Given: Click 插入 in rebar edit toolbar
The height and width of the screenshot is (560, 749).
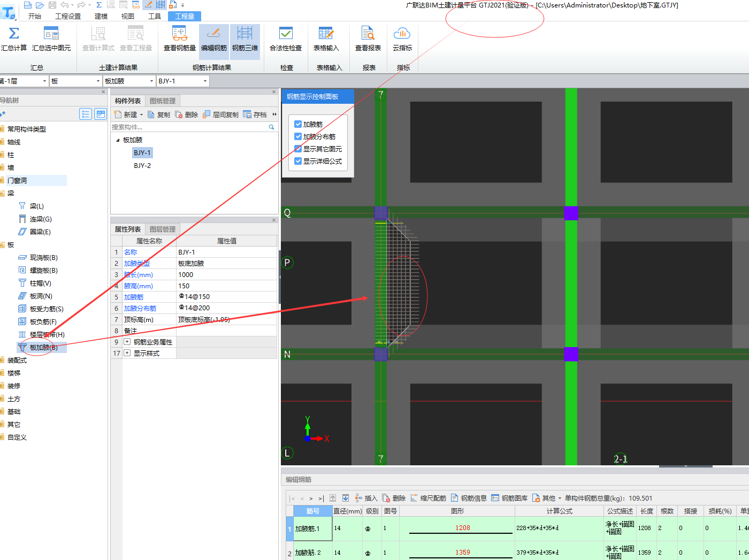Looking at the screenshot, I should (x=366, y=498).
